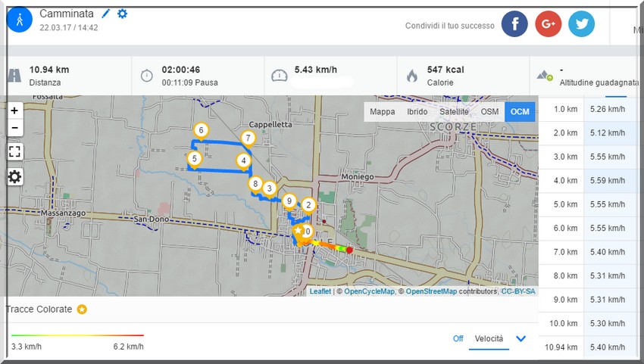Click the 02:00:46 duration value

tap(181, 70)
